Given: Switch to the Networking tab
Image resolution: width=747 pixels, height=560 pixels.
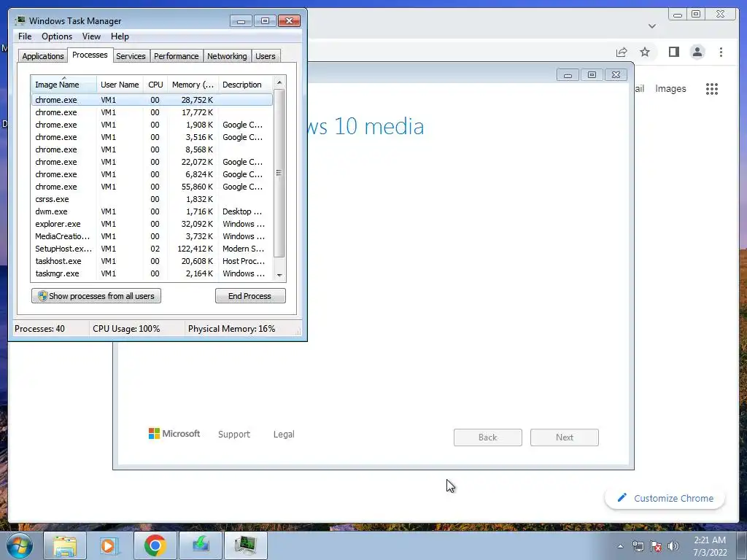Looking at the screenshot, I should tap(227, 55).
